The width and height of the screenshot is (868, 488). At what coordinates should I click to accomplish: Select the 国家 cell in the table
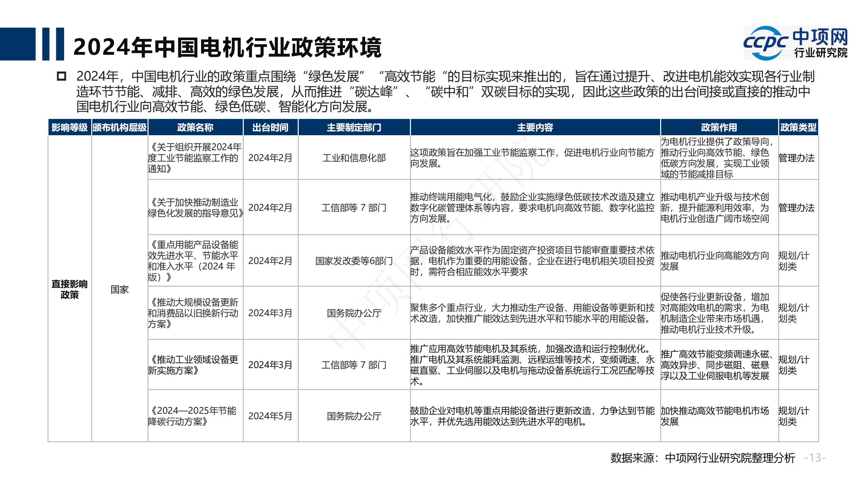119,289
